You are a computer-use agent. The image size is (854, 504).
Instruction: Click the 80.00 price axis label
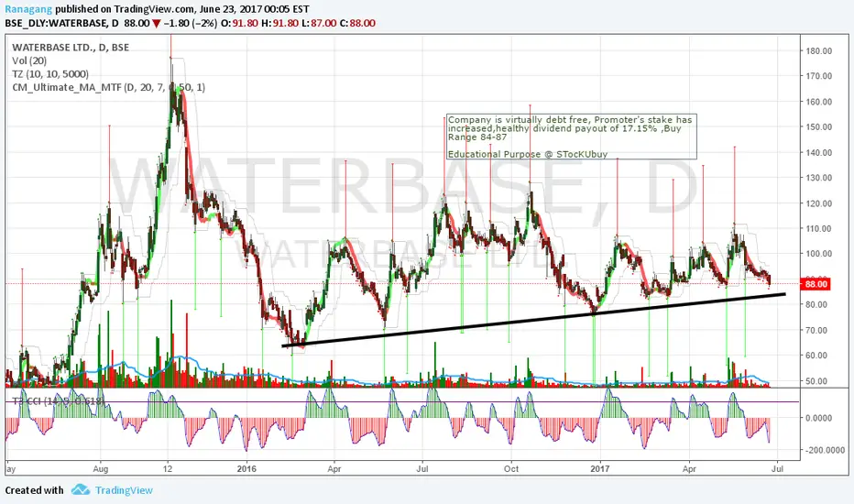tap(817, 304)
